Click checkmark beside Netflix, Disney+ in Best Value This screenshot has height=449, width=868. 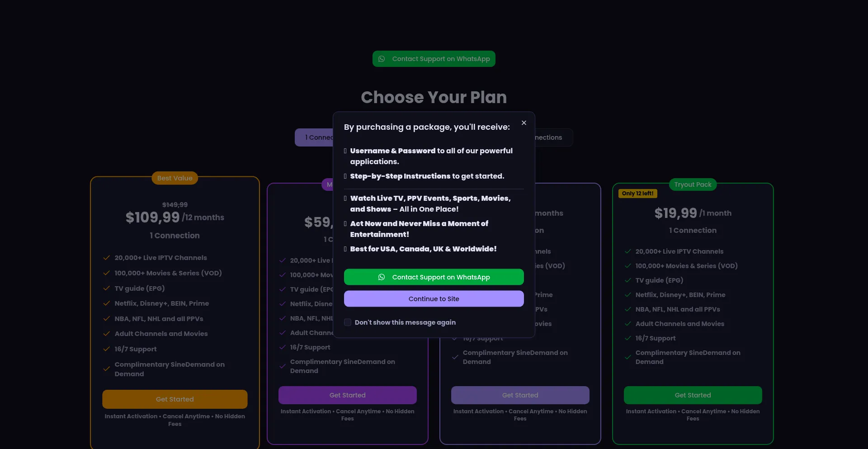tap(107, 303)
